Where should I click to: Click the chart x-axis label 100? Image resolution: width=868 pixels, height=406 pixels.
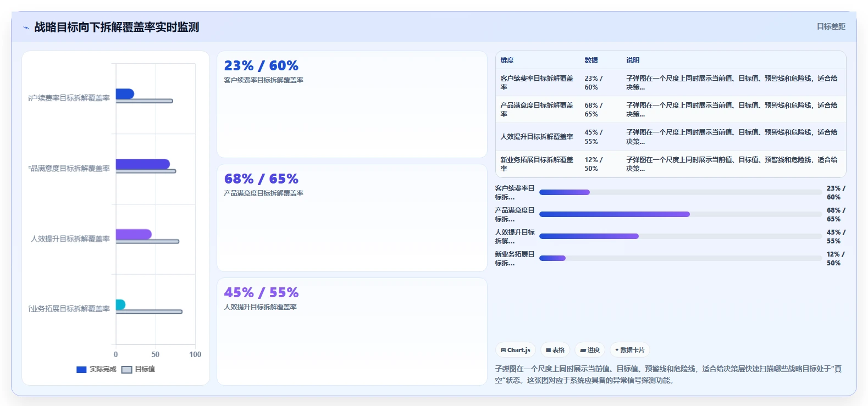coord(195,354)
